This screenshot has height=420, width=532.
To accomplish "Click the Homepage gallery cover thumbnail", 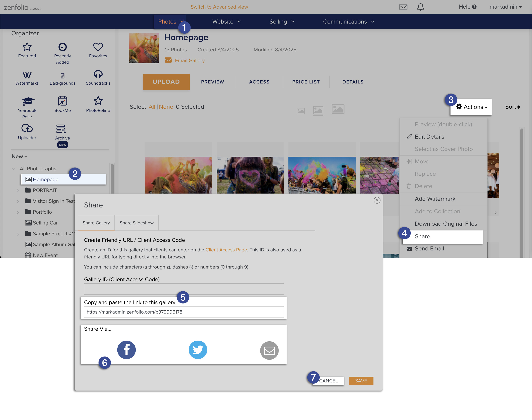I will pyautogui.click(x=144, y=48).
